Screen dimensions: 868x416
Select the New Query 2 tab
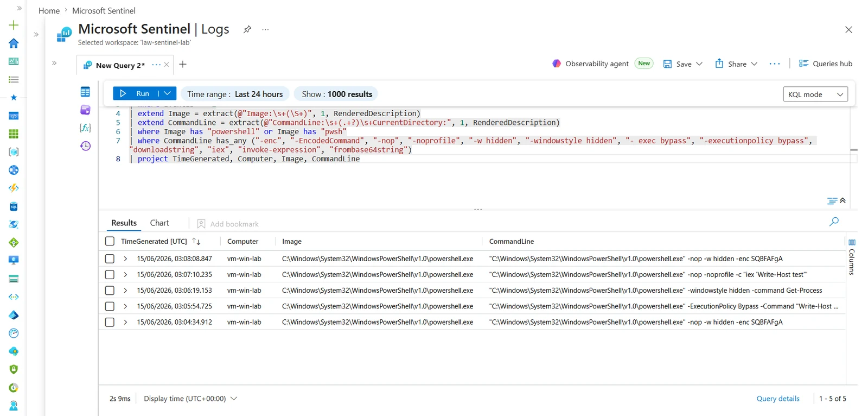(120, 65)
